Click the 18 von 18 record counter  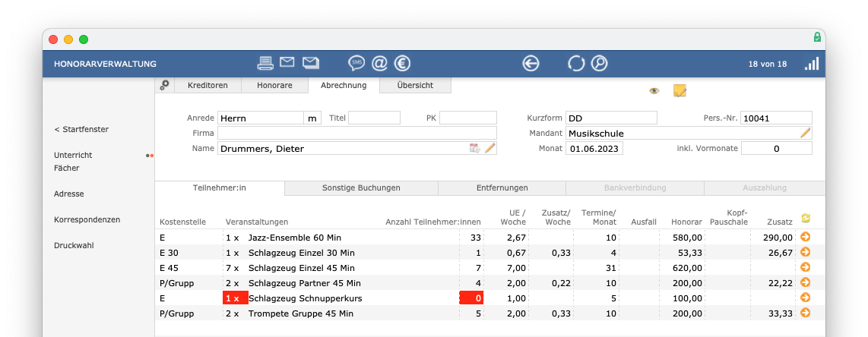(x=767, y=64)
